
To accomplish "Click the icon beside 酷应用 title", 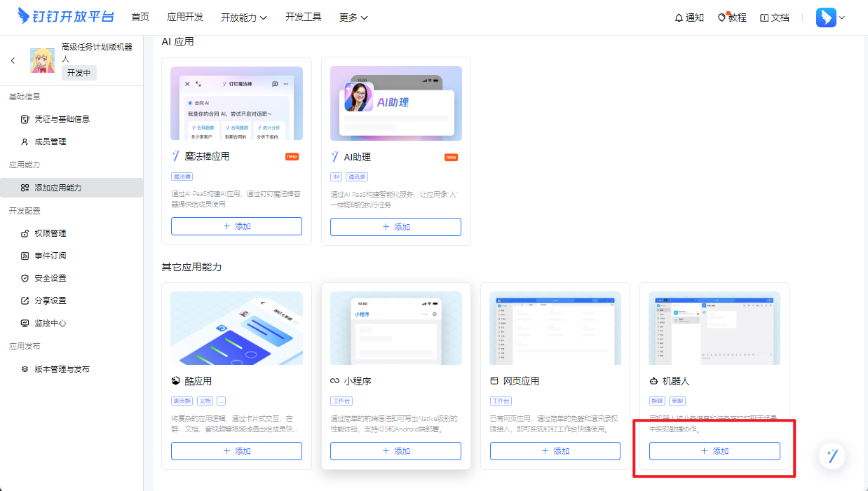I will point(176,381).
